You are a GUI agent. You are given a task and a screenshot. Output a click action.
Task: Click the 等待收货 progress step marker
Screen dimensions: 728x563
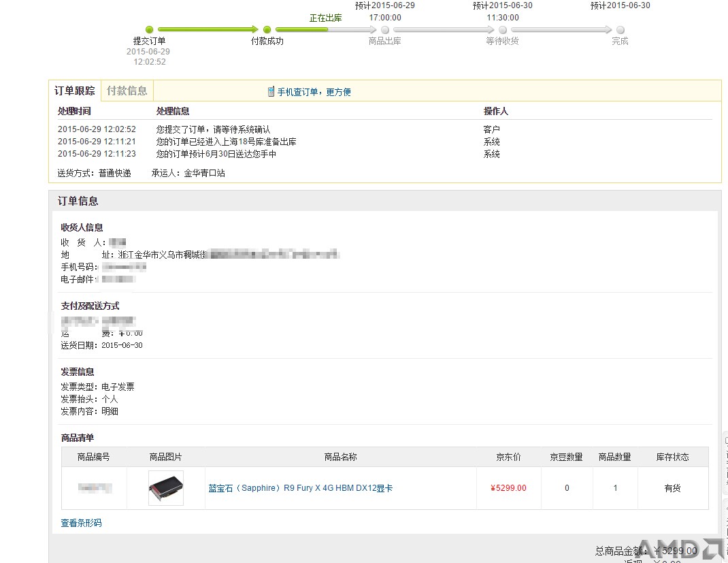(x=502, y=30)
